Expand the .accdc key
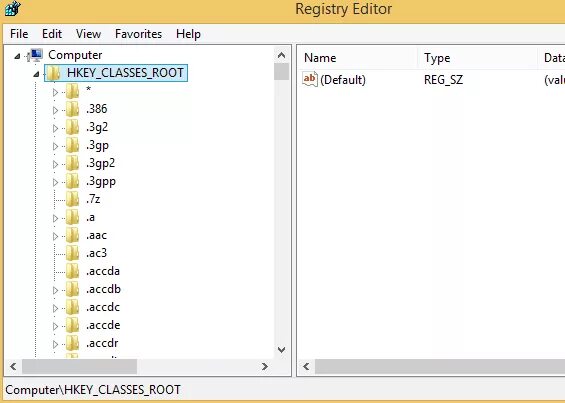The image size is (565, 403). click(55, 309)
